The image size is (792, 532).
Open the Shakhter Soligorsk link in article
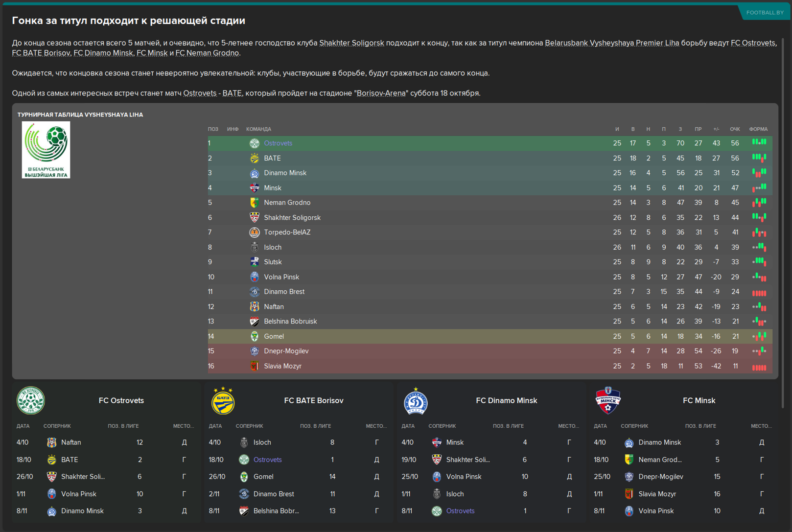(x=351, y=43)
